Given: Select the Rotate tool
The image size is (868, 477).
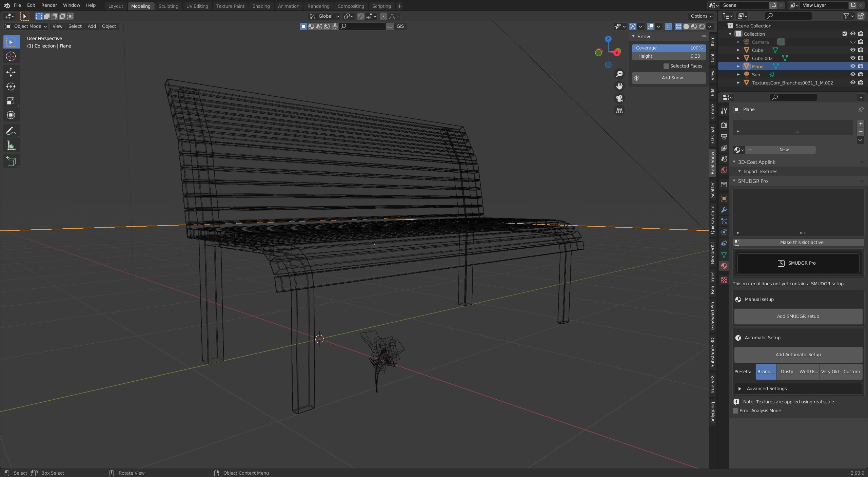Looking at the screenshot, I should point(11,87).
